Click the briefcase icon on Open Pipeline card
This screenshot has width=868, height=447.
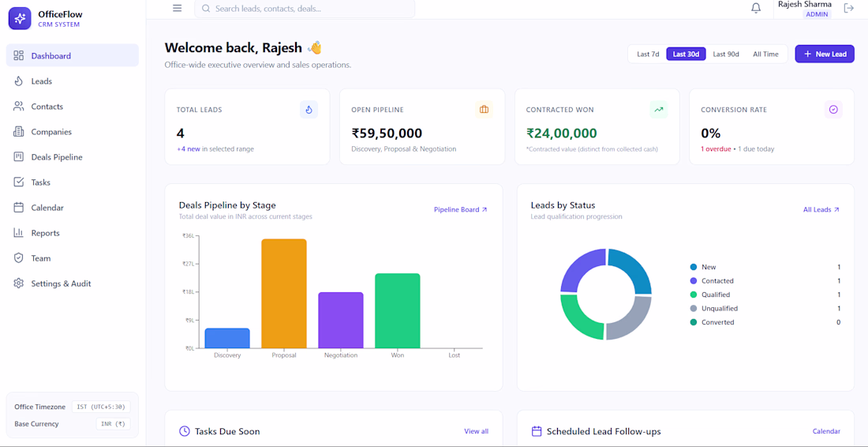(484, 110)
